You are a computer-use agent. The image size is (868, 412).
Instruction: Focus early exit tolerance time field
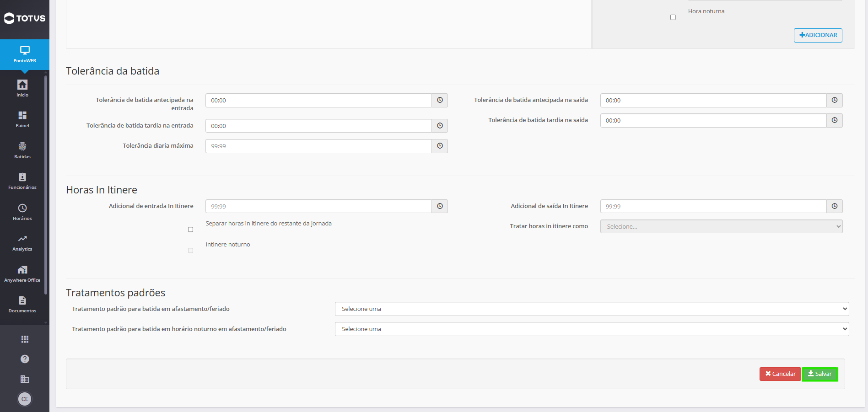pos(713,100)
